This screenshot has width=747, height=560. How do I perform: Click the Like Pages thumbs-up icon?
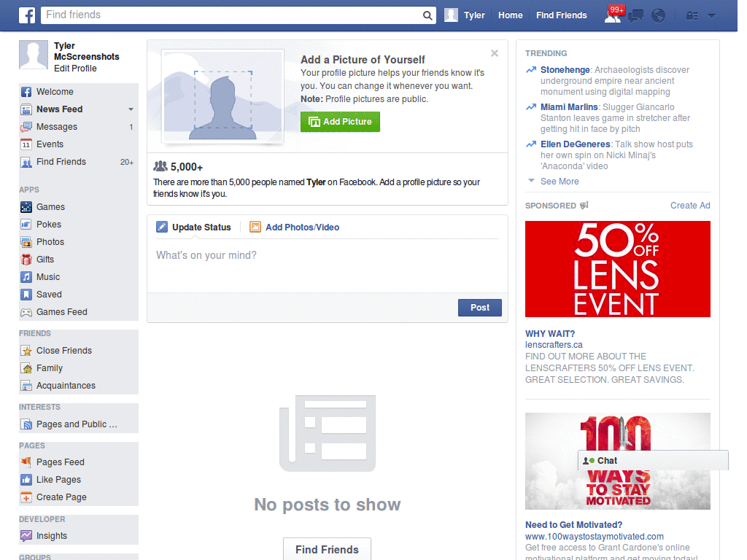[x=26, y=480]
